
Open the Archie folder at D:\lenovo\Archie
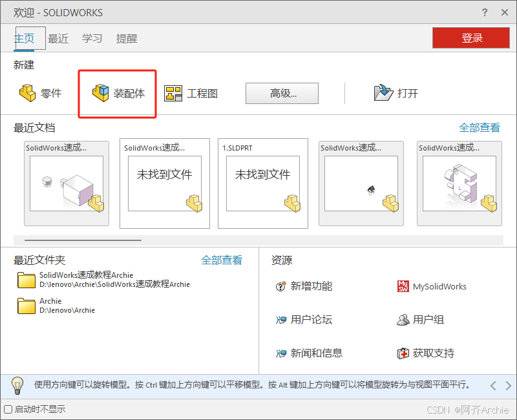tap(56, 305)
